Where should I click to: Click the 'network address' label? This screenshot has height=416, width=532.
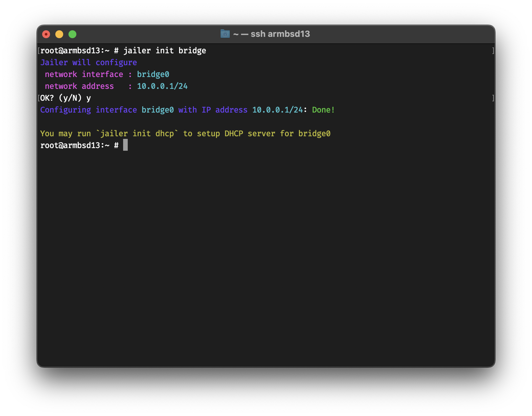point(79,86)
